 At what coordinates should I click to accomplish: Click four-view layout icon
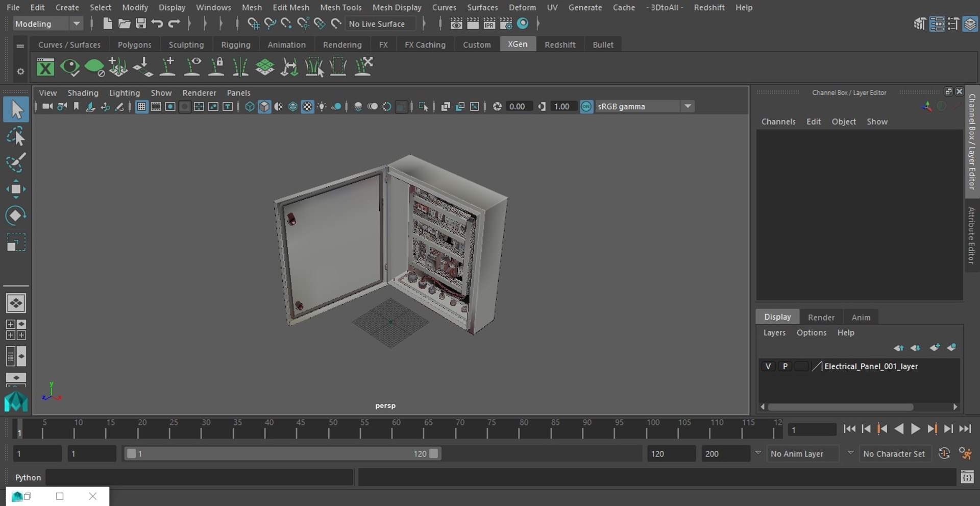pyautogui.click(x=16, y=330)
